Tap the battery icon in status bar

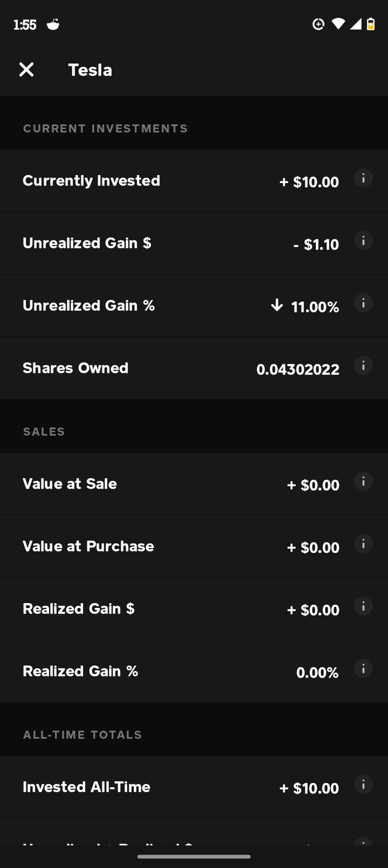pyautogui.click(x=370, y=24)
